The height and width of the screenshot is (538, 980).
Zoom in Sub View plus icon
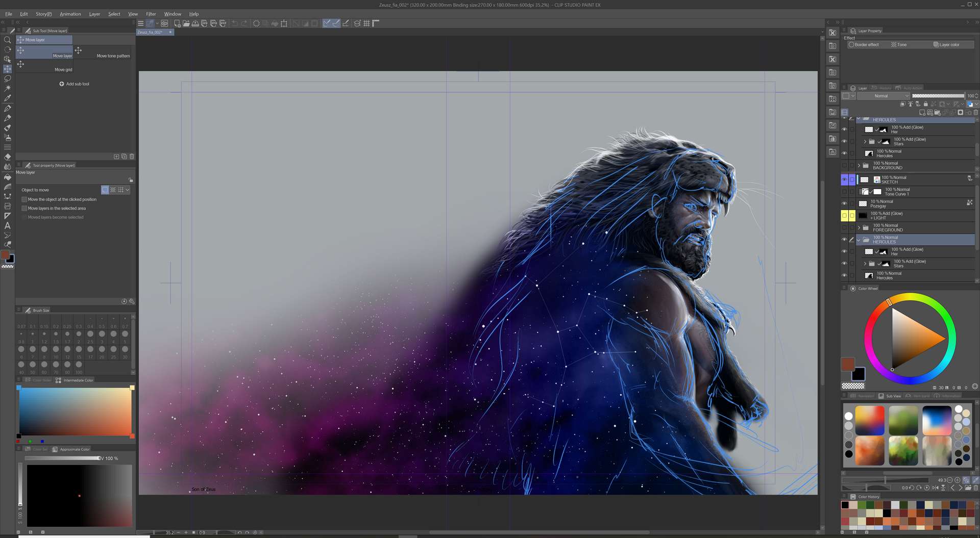957,480
